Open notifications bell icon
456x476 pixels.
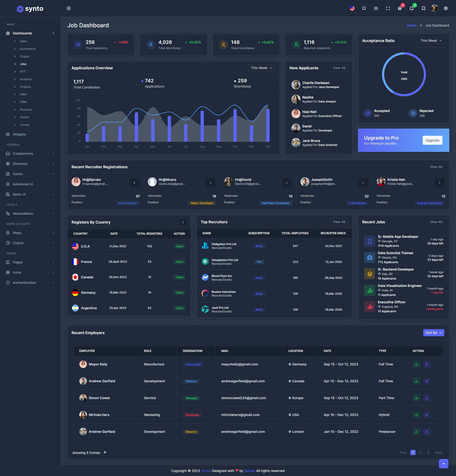click(411, 9)
